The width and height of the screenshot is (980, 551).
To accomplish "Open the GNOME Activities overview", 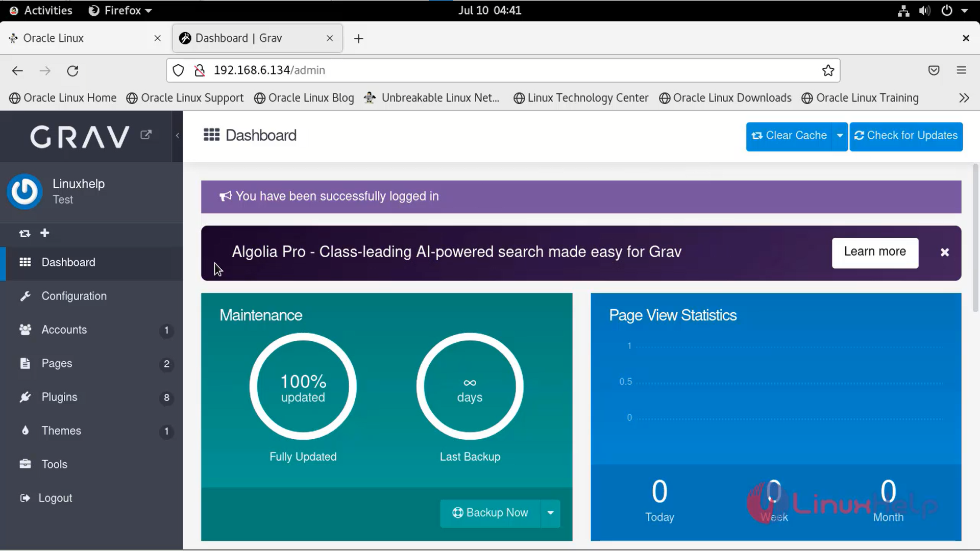I will tap(41, 10).
